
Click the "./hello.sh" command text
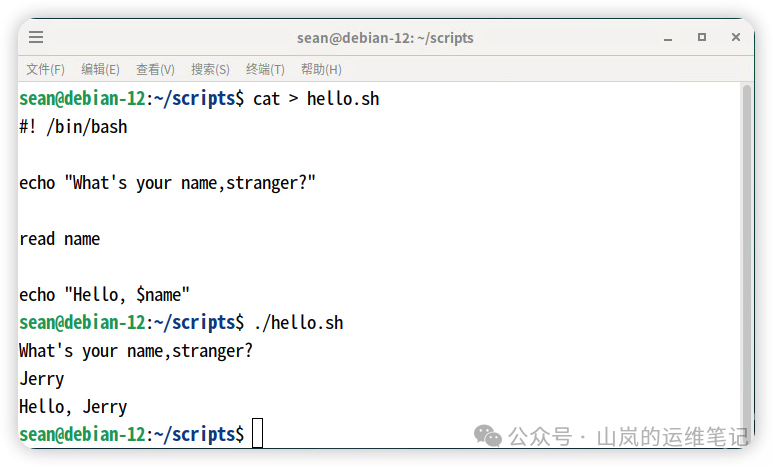point(298,323)
